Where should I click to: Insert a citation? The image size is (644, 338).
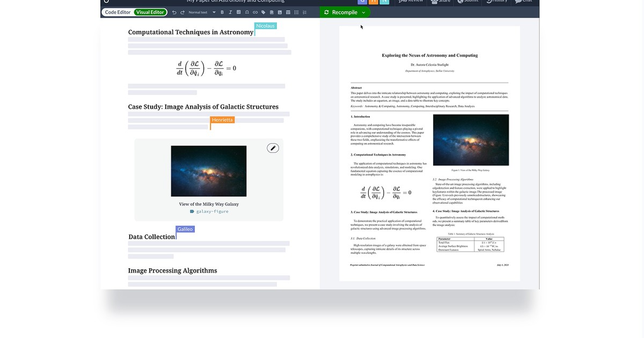click(271, 12)
